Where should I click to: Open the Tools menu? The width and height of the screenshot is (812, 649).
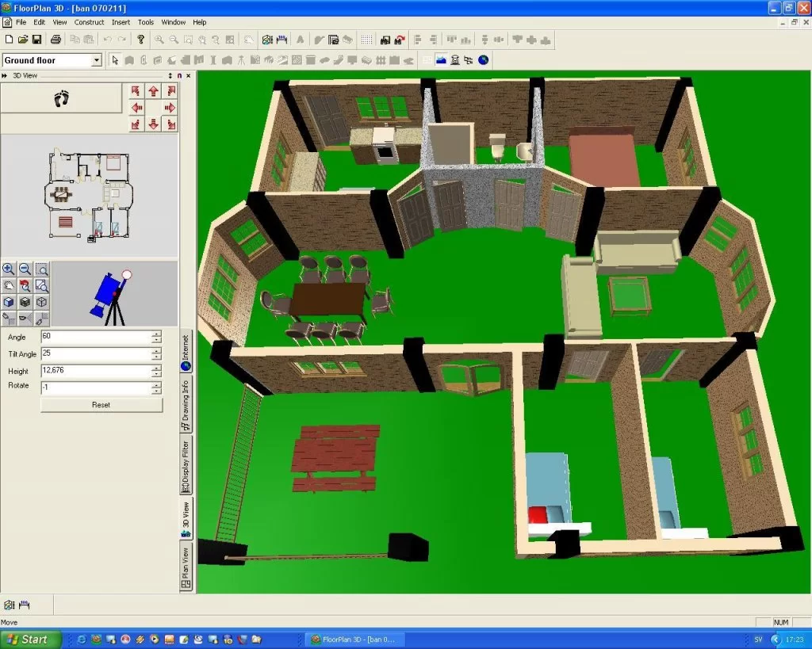145,22
